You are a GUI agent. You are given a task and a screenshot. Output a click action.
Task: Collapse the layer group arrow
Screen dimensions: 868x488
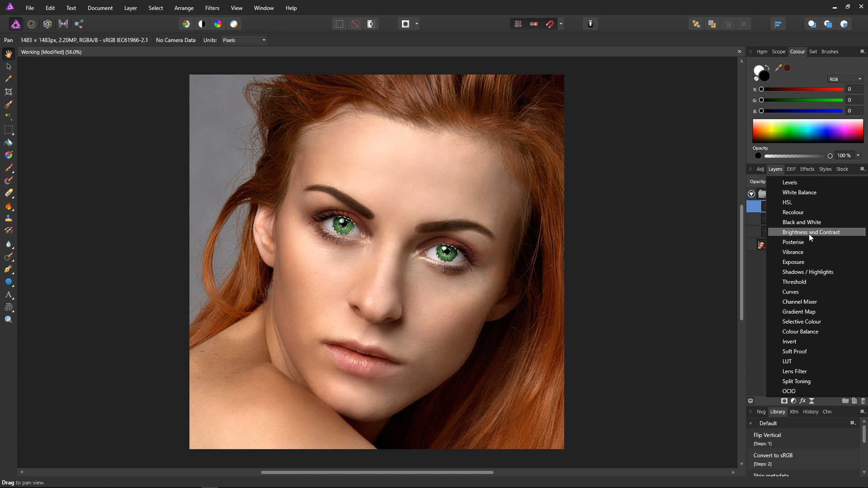pyautogui.click(x=751, y=194)
